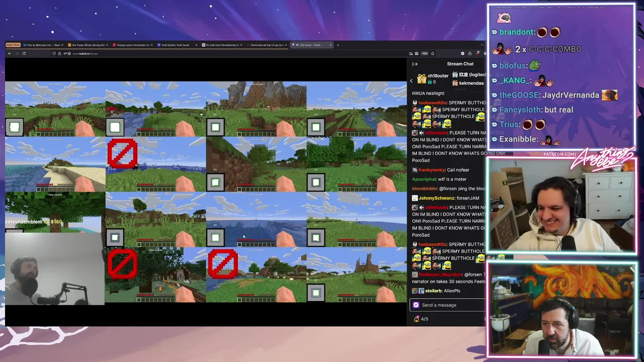This screenshot has width=644, height=362.
Task: Click lock square on first-row fourth instance
Action: (316, 127)
